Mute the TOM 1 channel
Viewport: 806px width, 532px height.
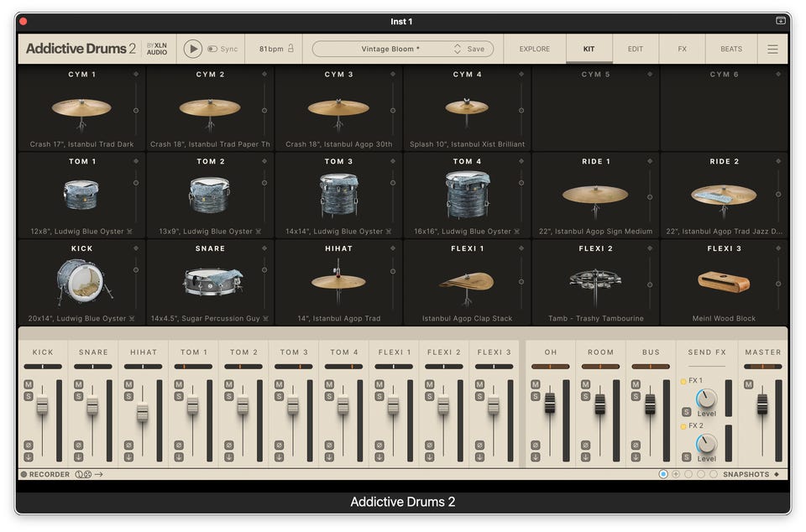pyautogui.click(x=179, y=384)
